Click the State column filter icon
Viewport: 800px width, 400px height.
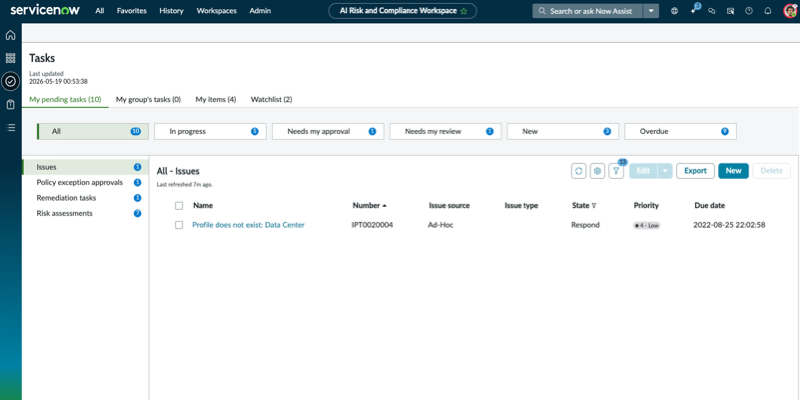pos(594,206)
